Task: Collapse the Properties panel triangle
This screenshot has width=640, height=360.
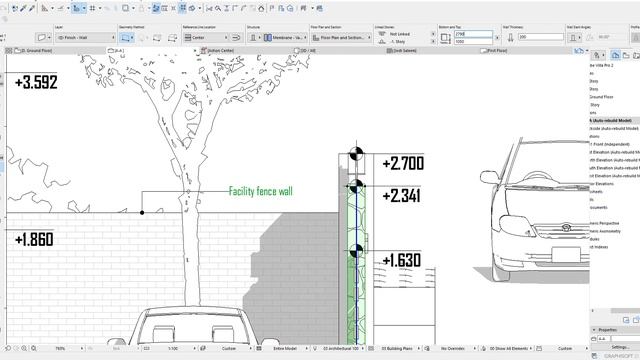Action: pos(594,330)
